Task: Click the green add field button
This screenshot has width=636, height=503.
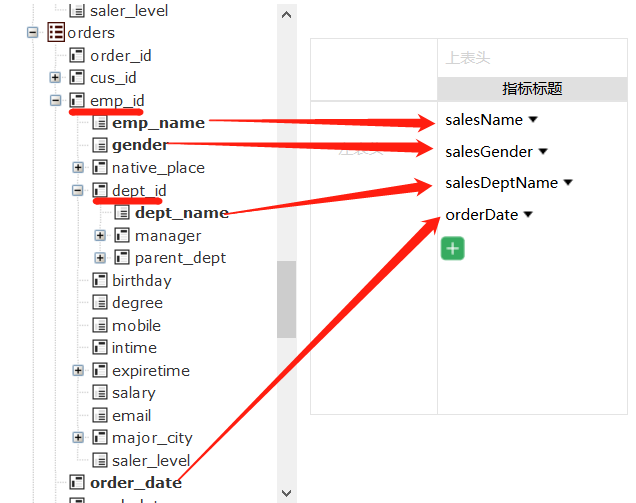Action: (453, 248)
